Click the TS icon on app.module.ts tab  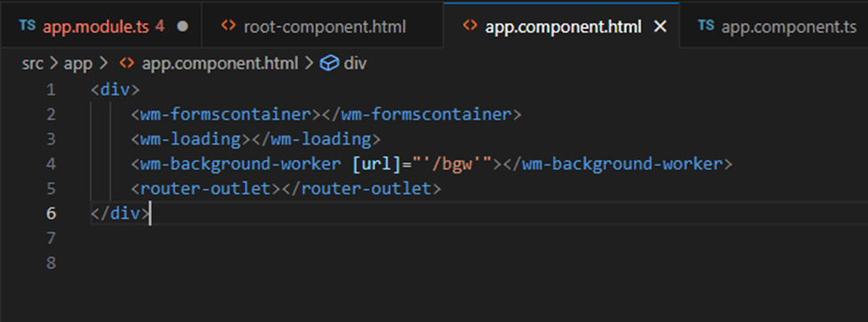pyautogui.click(x=27, y=26)
